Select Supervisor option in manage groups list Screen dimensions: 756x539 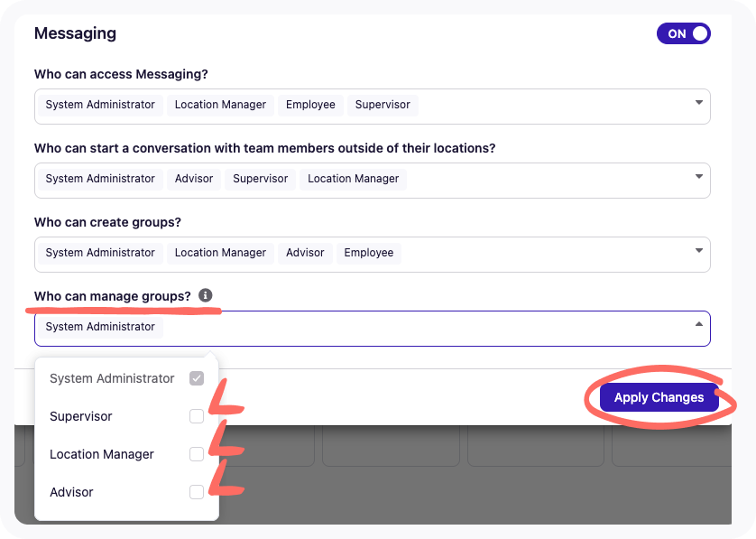pos(127,416)
